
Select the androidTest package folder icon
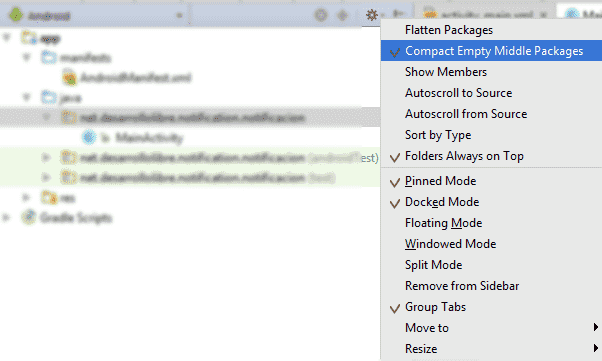click(69, 157)
